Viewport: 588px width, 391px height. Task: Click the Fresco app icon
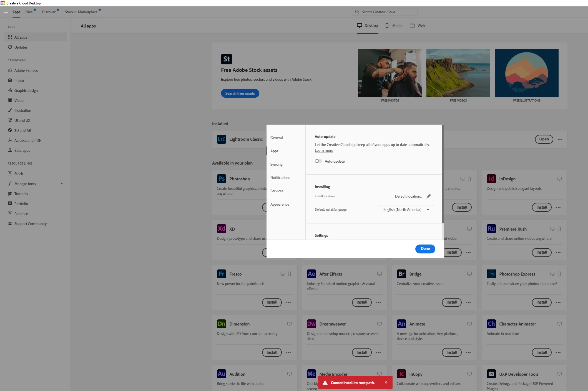pyautogui.click(x=221, y=274)
